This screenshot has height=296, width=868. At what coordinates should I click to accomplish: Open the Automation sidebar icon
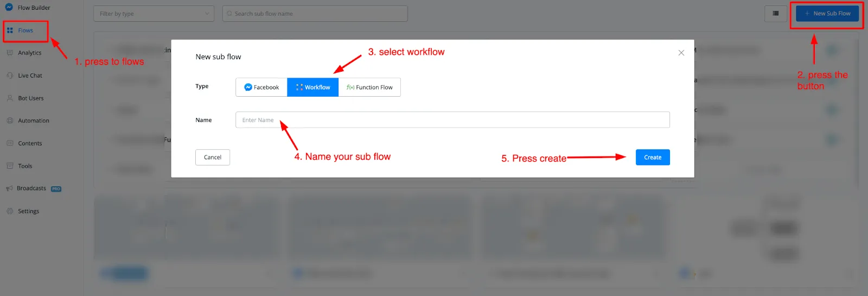10,121
